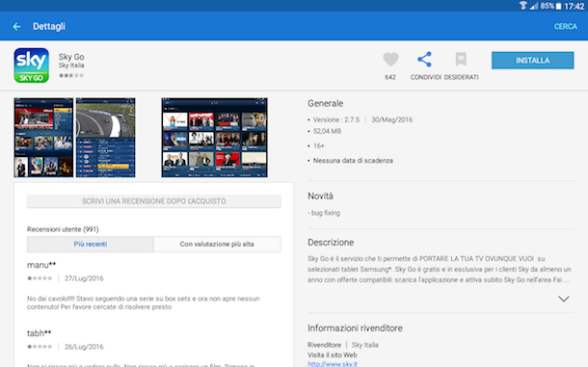Tap the Sky Go app icon
588x367 pixels.
pos(32,66)
